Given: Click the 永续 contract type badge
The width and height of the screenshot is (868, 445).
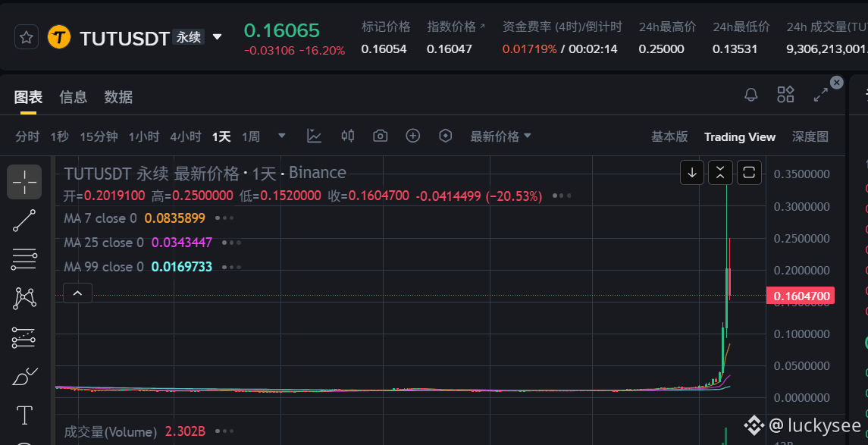Looking at the screenshot, I should click(x=188, y=37).
